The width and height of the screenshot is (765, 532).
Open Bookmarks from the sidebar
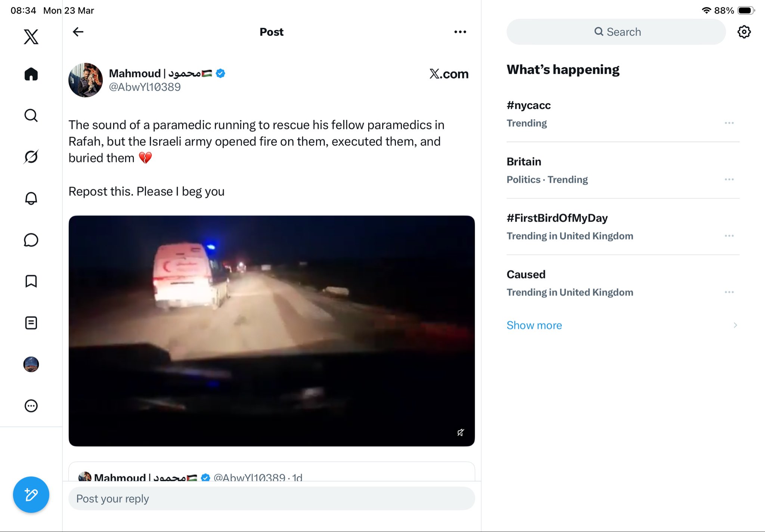click(x=31, y=281)
